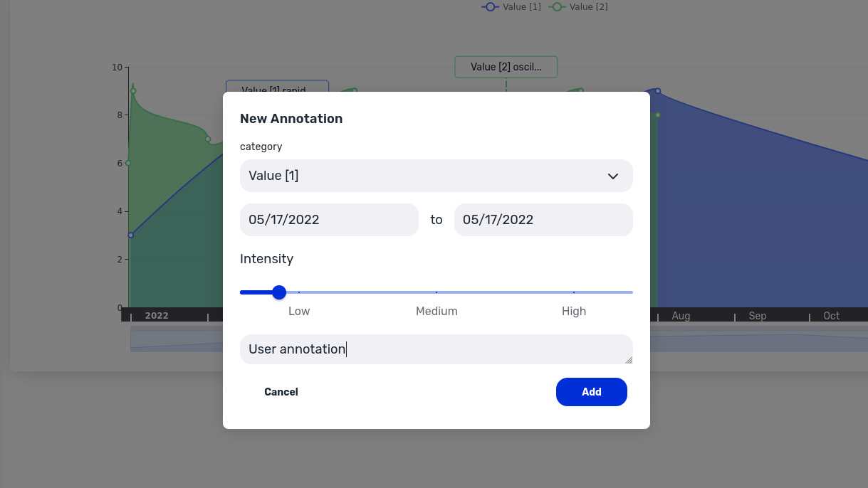Toggle Value [2] series in legend
The width and height of the screenshot is (868, 488).
point(579,7)
